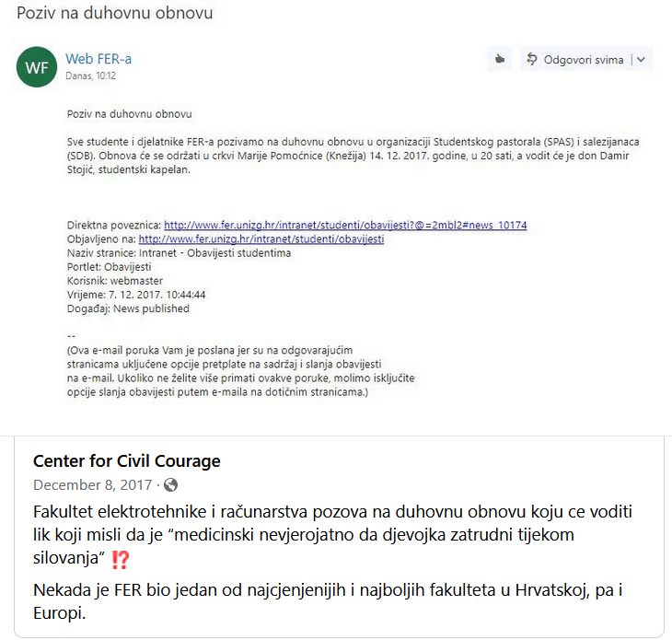The height and width of the screenshot is (640, 672).
Task: Expand the dropdown beside Odgovori svima
Action: click(x=642, y=60)
